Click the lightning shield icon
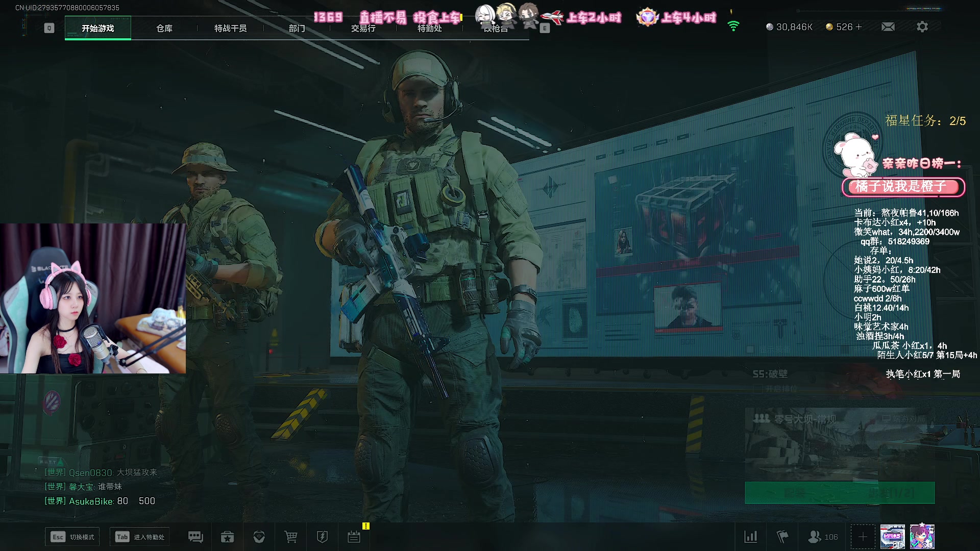Screen dimensions: 980x551 pos(322,537)
